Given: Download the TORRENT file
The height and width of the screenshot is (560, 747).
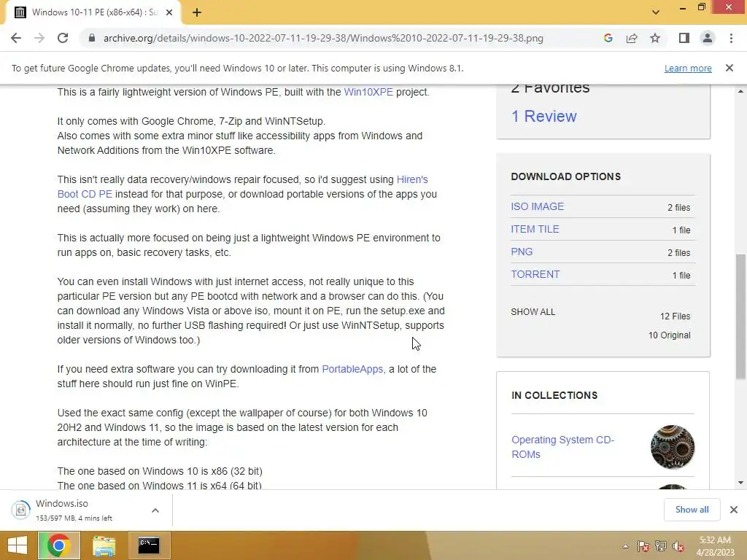Looking at the screenshot, I should tap(535, 274).
